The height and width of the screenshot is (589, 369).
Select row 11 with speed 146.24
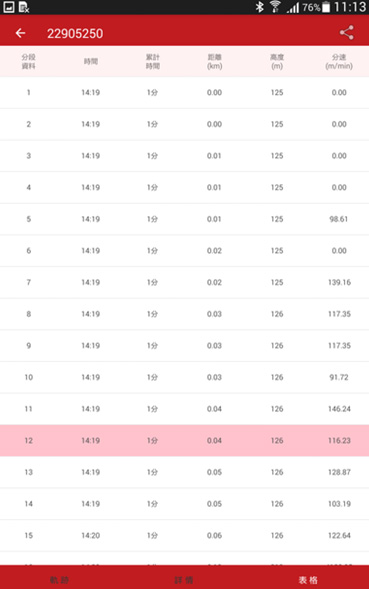click(x=184, y=409)
